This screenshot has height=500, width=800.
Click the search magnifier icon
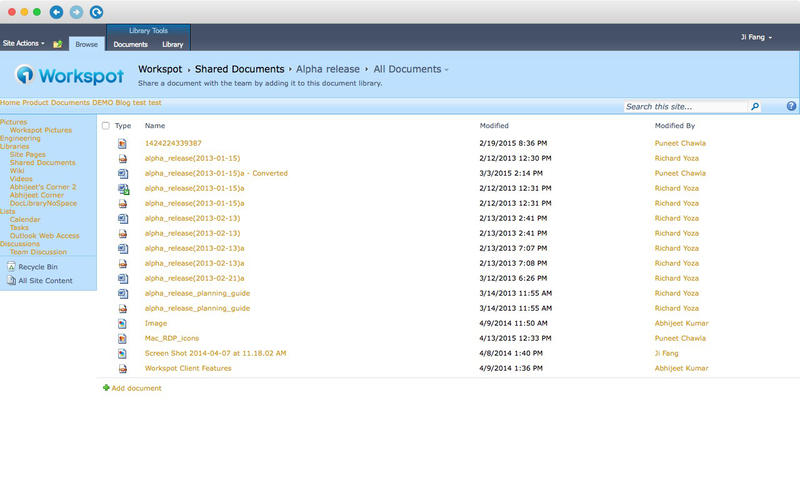tap(755, 106)
